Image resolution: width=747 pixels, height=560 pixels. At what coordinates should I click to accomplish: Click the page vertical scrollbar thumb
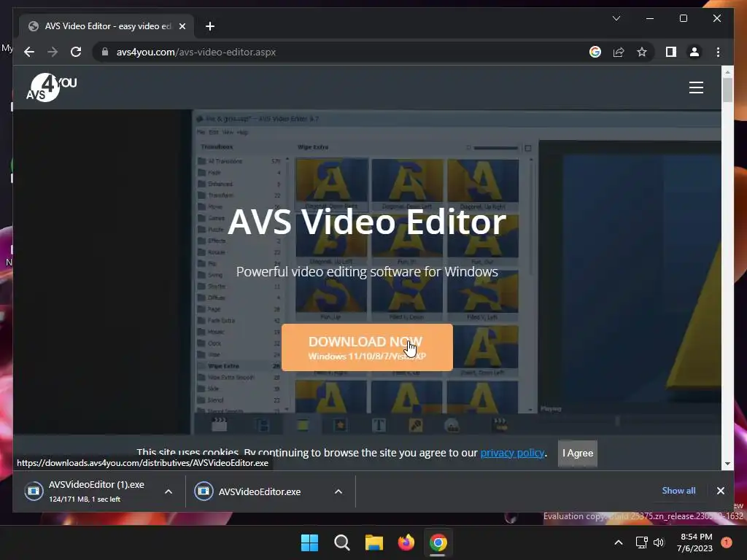point(727,90)
